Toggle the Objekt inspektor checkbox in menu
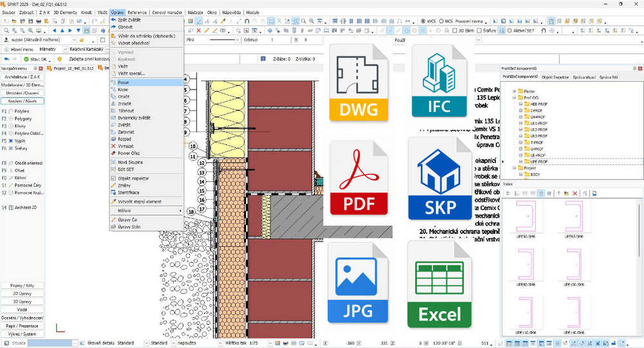This screenshot has width=644, height=348. coord(114,179)
